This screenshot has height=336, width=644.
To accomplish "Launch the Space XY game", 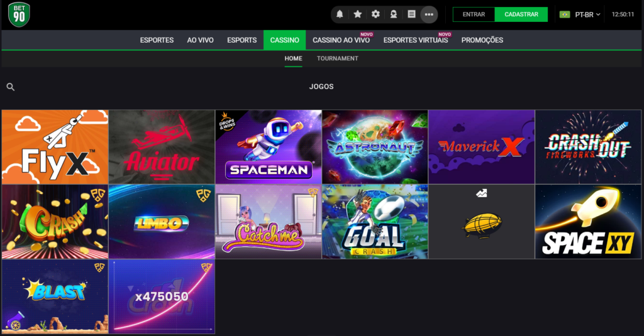I will point(588,222).
